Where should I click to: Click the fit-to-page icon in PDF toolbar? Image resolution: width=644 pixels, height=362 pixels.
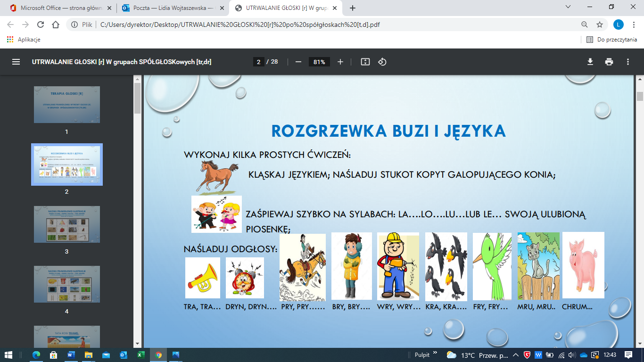tap(365, 61)
